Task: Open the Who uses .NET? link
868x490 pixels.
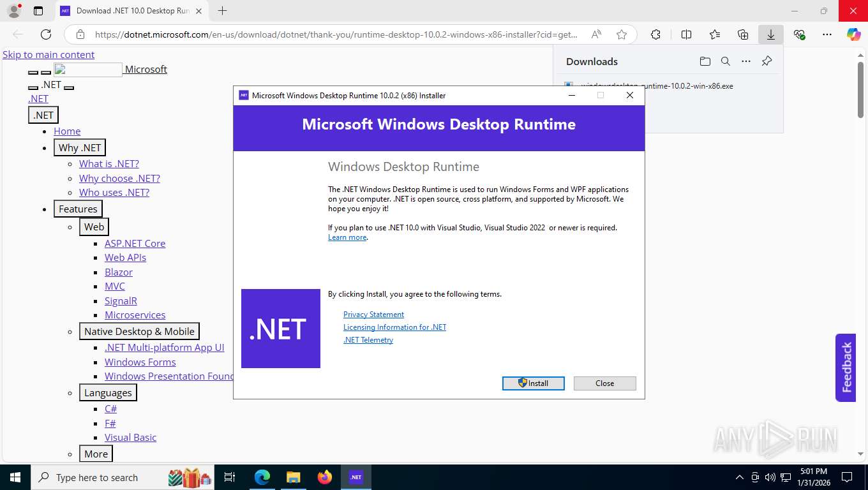Action: click(x=114, y=192)
